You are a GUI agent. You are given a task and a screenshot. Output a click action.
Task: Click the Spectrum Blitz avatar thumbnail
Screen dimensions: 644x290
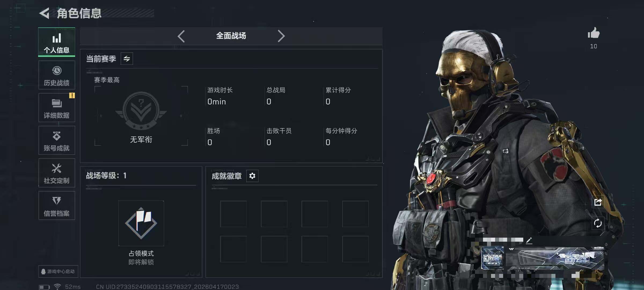point(493,258)
